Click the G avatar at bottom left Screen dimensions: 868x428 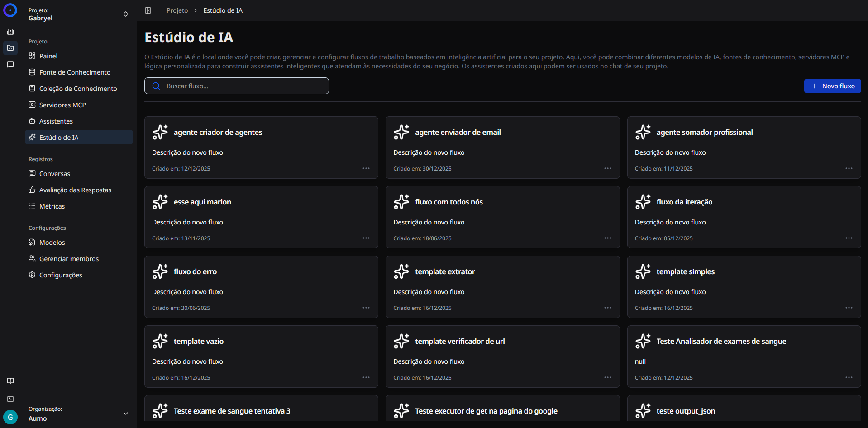tap(10, 417)
